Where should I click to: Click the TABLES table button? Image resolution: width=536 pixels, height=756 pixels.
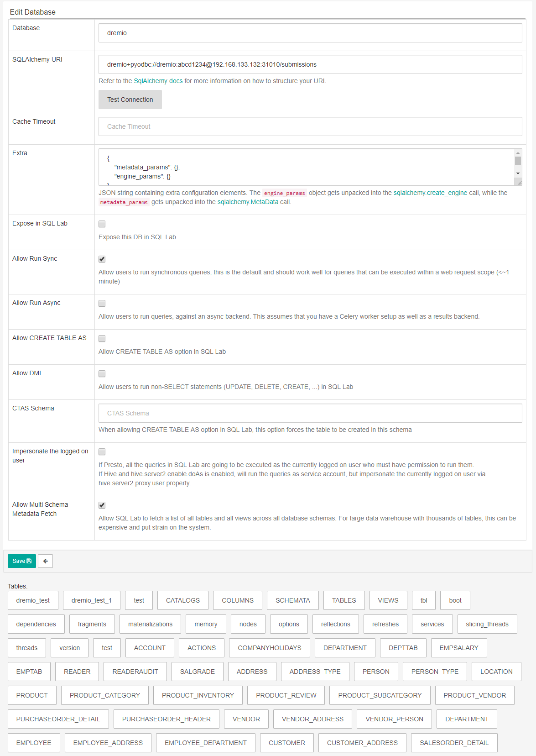tap(344, 600)
